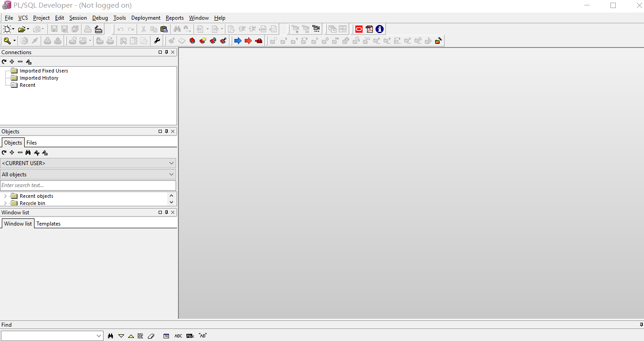Open the Reports menu
The height and width of the screenshot is (341, 644).
tap(175, 18)
